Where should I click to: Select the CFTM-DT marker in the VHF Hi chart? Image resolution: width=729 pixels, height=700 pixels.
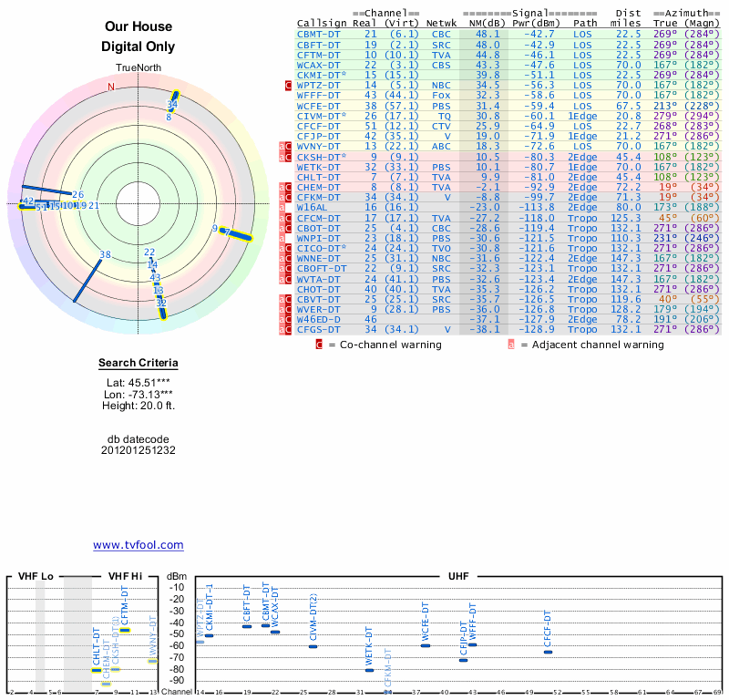coord(125,630)
